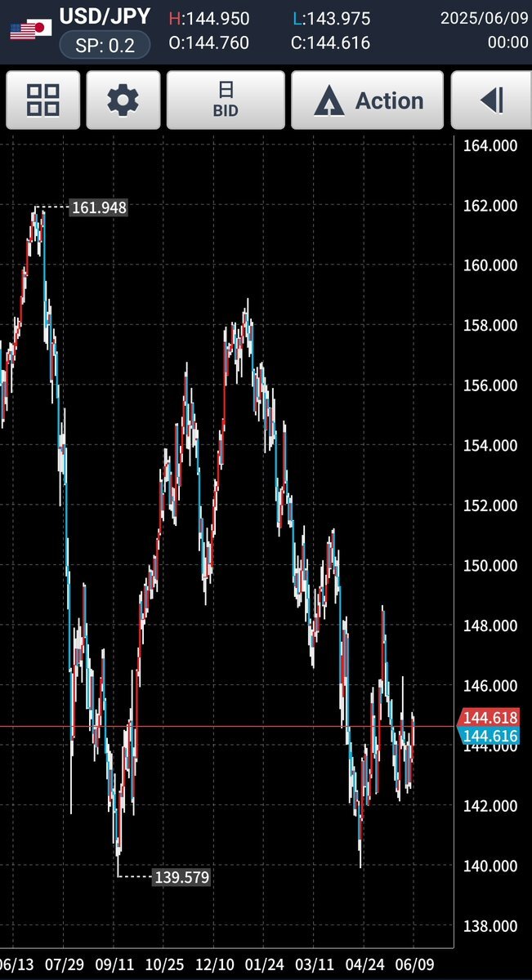
Task: Select the low value L:143.975
Action: (332, 18)
